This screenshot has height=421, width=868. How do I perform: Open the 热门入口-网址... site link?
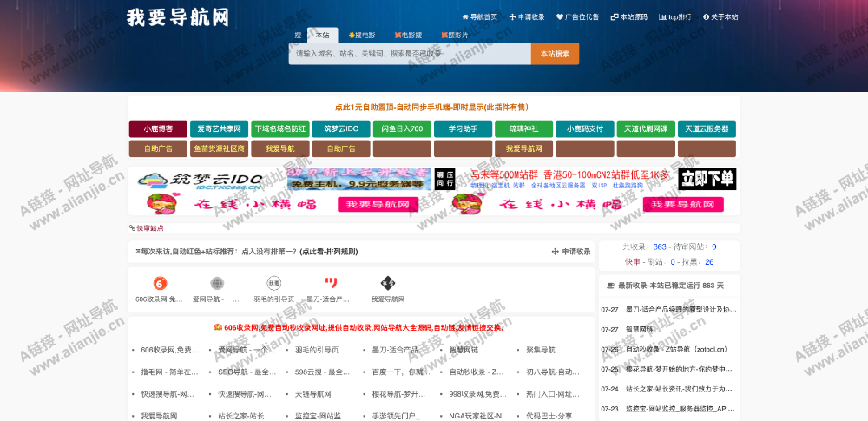[x=552, y=394]
